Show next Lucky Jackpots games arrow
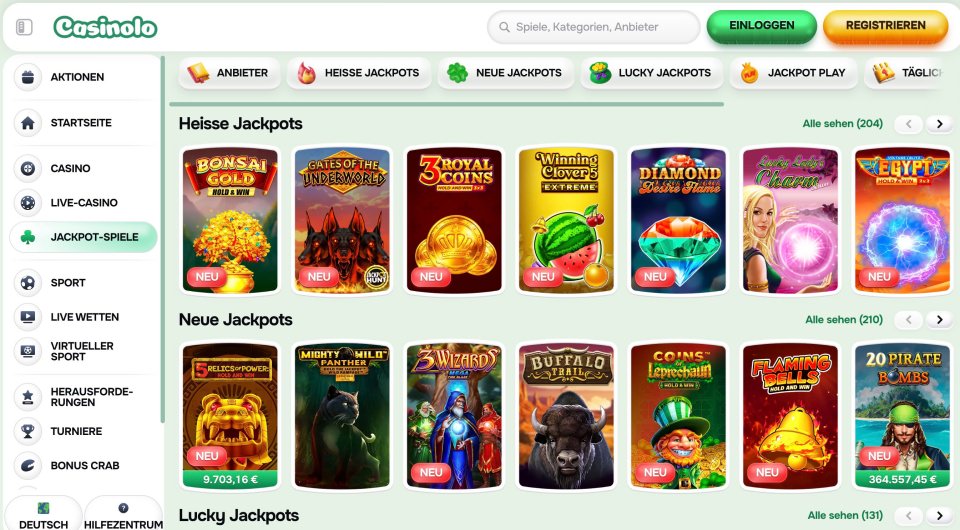Screen dimensions: 960x530 [x=939, y=515]
